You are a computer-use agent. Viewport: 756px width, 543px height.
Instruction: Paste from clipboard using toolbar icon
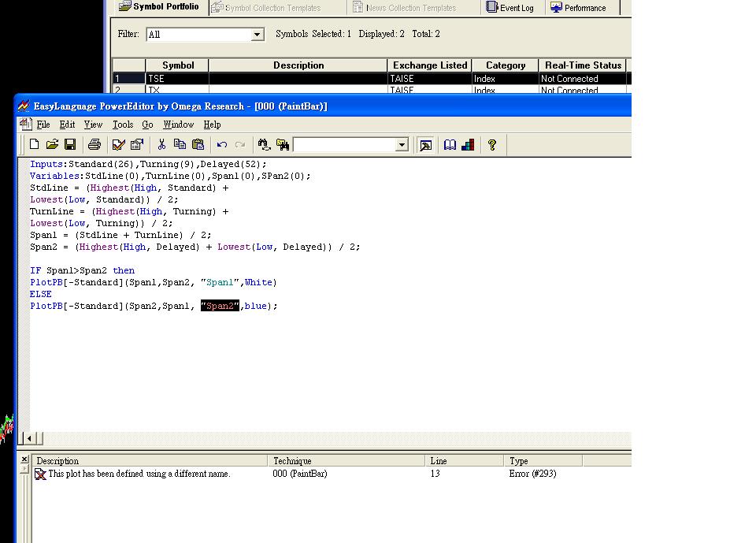(198, 144)
